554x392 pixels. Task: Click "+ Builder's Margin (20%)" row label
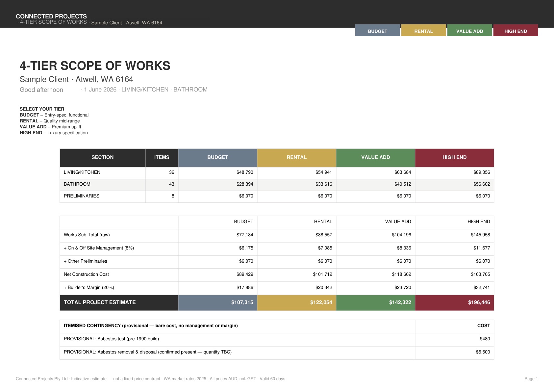pyautogui.click(x=89, y=287)
